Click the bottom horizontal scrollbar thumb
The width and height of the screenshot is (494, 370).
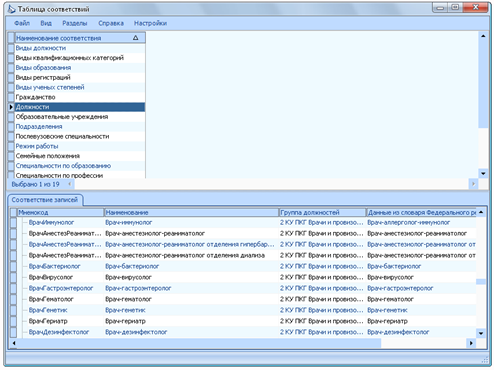199,343
